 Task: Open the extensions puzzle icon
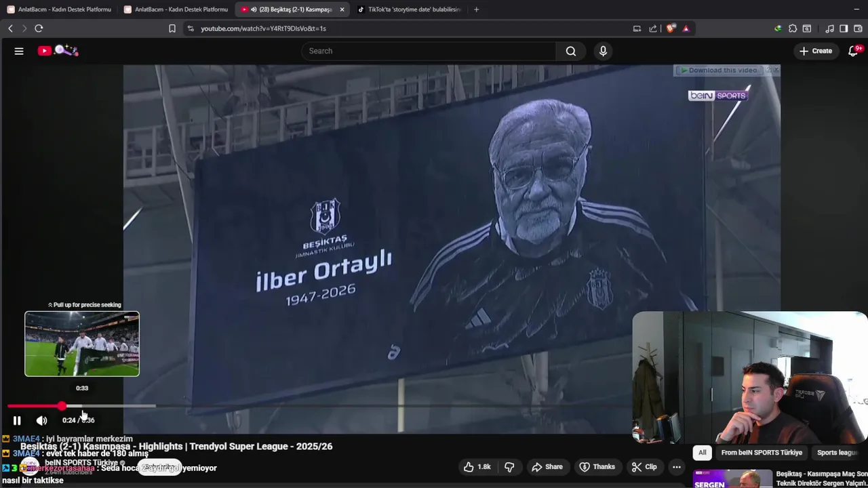coord(793,28)
